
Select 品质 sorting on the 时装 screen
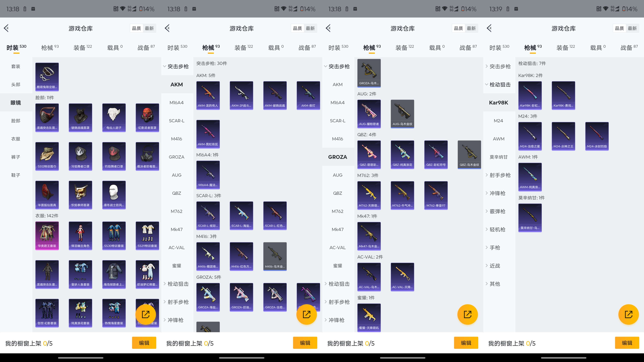point(136,28)
